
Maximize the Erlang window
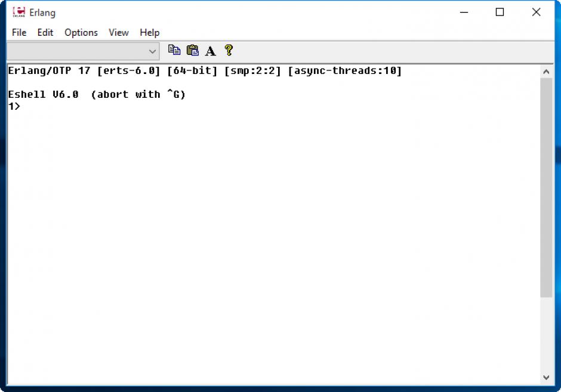point(500,12)
